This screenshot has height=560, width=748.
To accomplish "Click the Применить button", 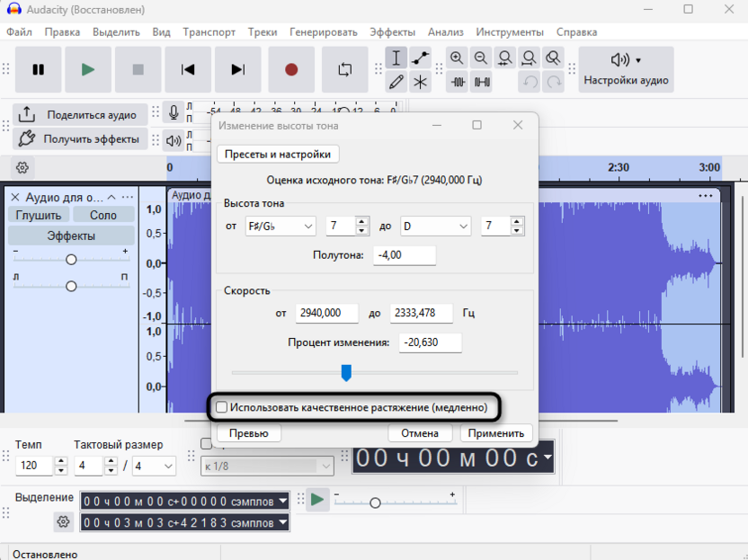I will pyautogui.click(x=496, y=433).
